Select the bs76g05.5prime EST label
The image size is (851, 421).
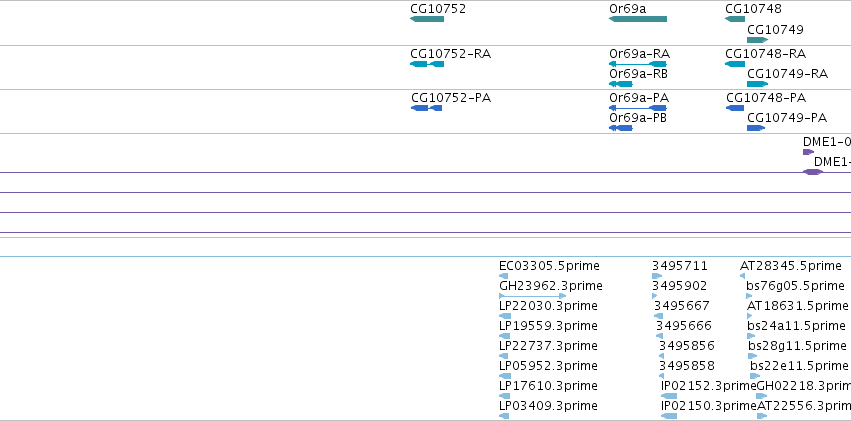[x=796, y=286]
